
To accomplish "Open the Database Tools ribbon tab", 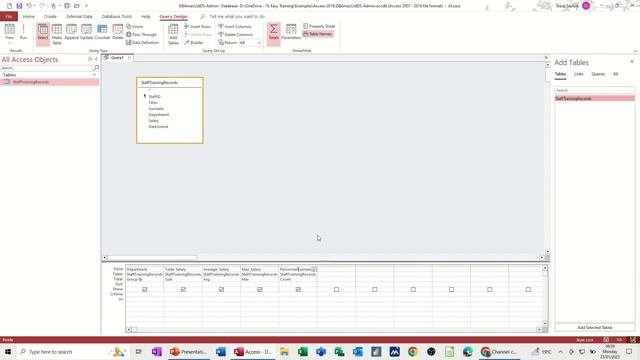I will pos(117,16).
